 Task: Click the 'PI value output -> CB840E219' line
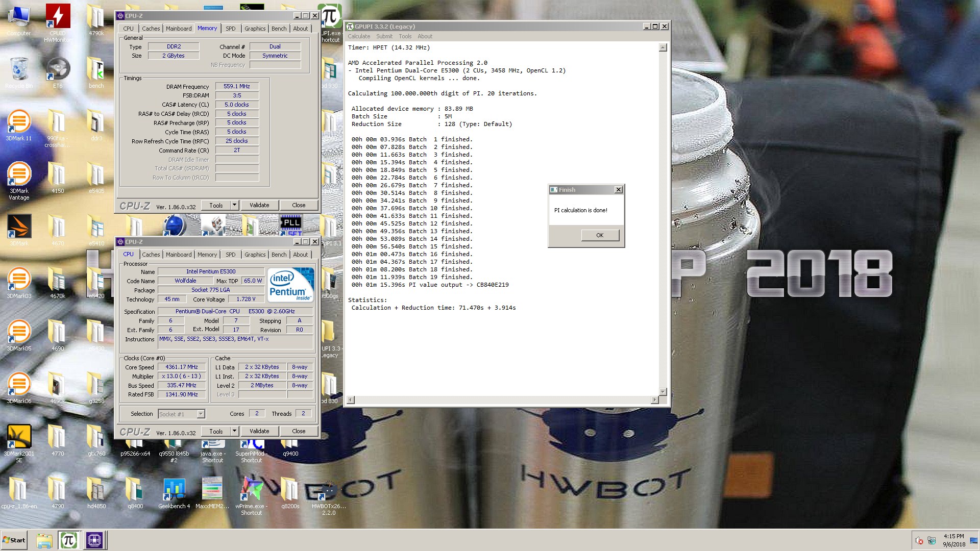click(x=430, y=285)
